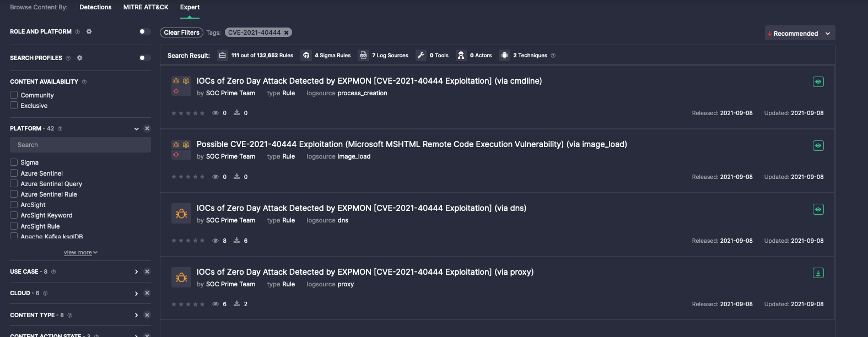
Task: Remove CVE-2021-40444 tag filter
Action: coord(286,32)
